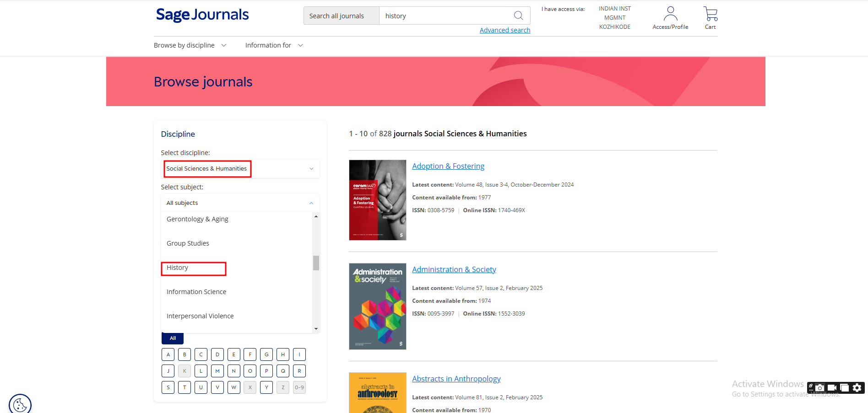Expand the Information for menu
The image size is (868, 413).
pos(274,45)
